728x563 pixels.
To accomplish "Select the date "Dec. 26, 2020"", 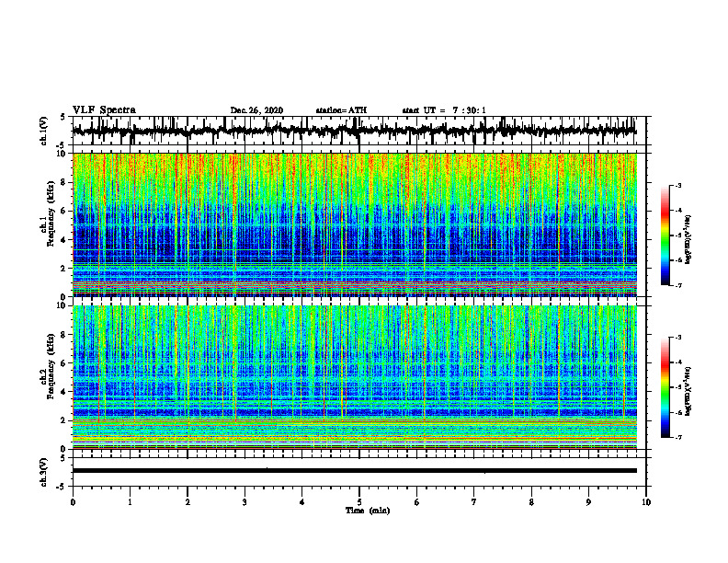I will [x=256, y=110].
